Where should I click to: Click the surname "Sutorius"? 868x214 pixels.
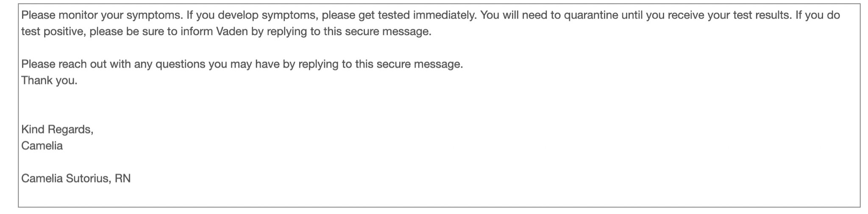(89, 178)
